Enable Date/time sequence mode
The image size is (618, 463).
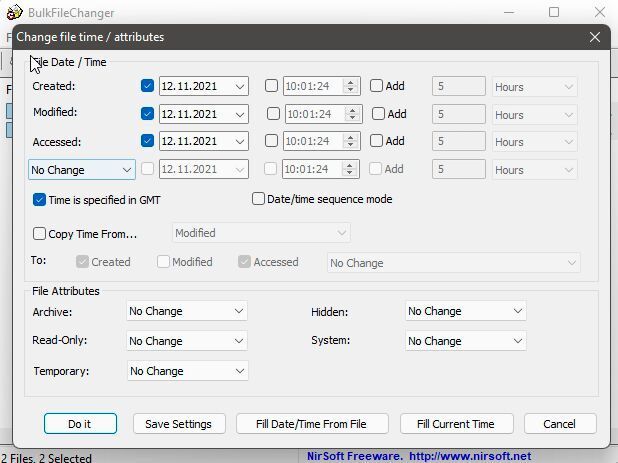[258, 199]
